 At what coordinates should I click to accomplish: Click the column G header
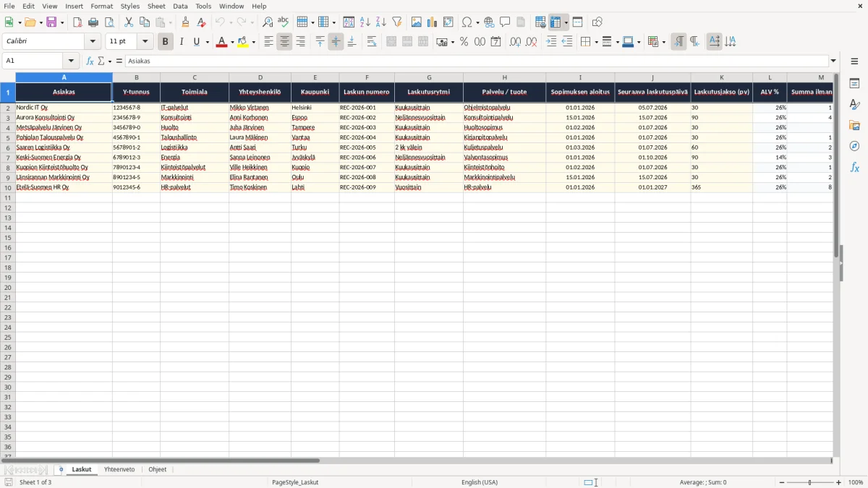[429, 77]
